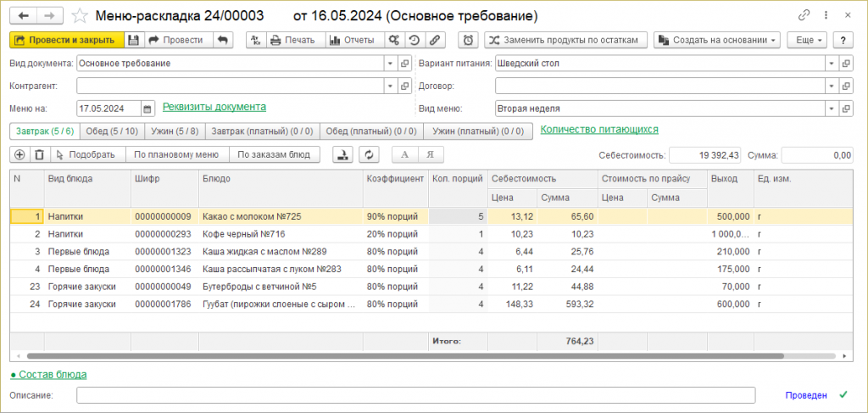Expand the Еще menu
The image size is (868, 413).
click(x=805, y=40)
